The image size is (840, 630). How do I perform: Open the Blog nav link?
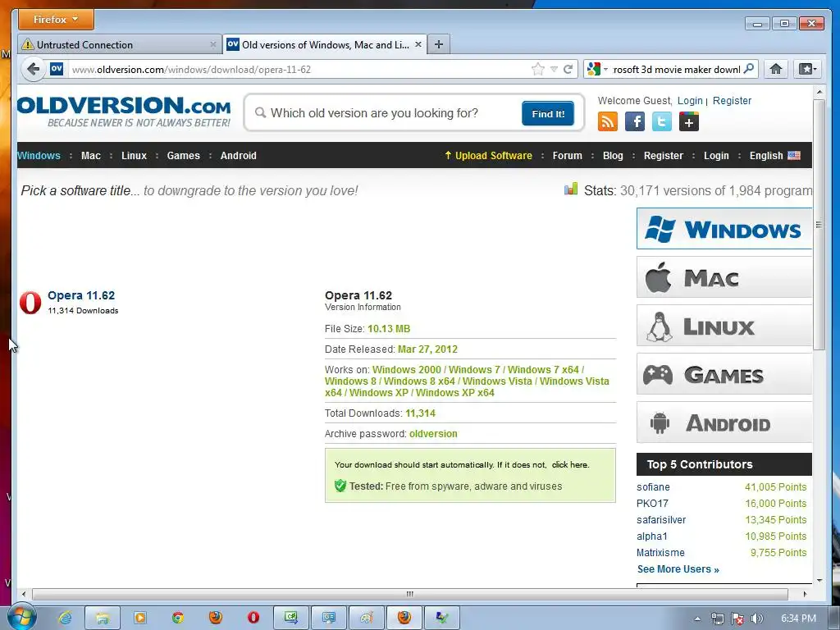coord(613,155)
